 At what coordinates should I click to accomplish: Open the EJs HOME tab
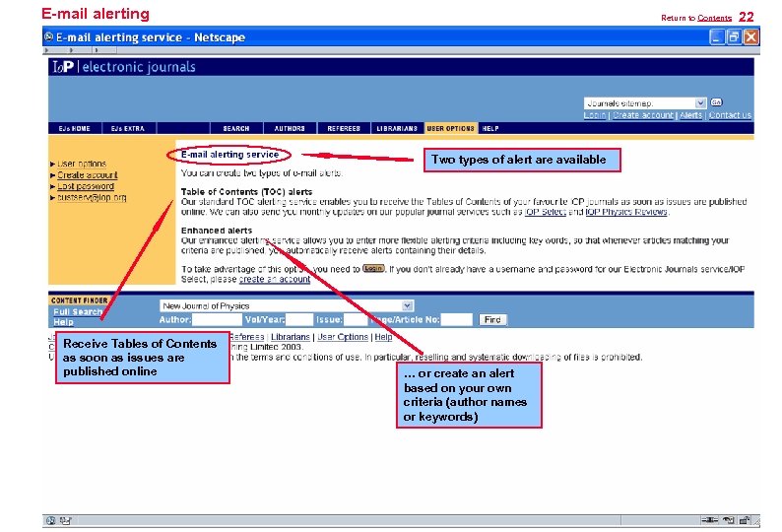74,128
